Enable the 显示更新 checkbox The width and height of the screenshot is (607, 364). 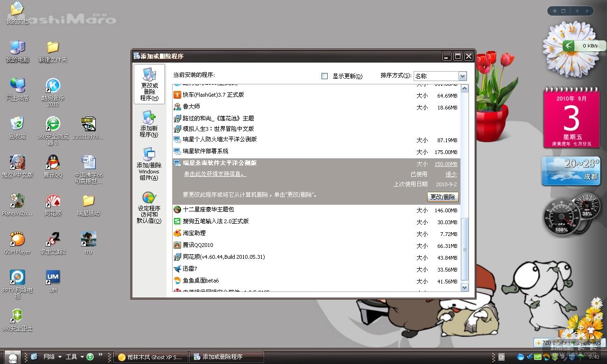[x=325, y=76]
